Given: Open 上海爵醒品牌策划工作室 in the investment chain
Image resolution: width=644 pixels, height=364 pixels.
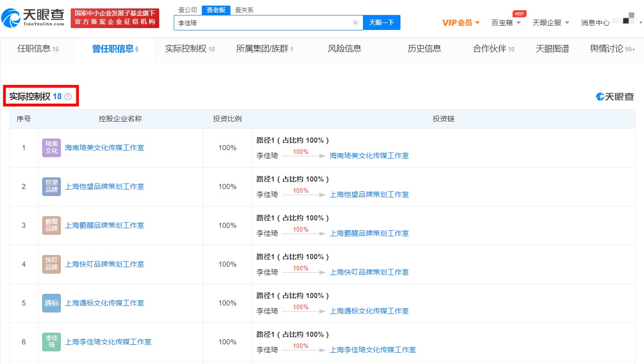Looking at the screenshot, I should 369,233.
